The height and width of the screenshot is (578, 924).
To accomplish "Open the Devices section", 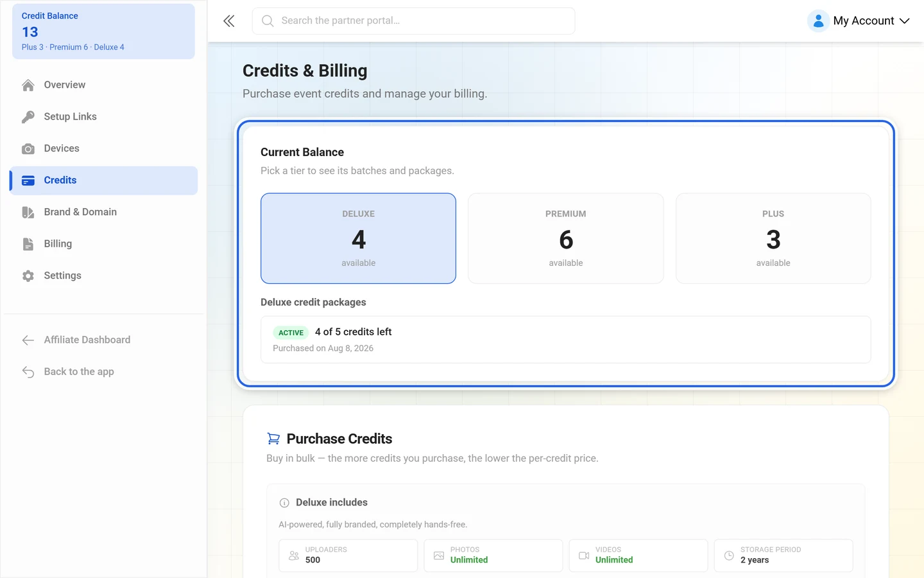I will (103, 149).
